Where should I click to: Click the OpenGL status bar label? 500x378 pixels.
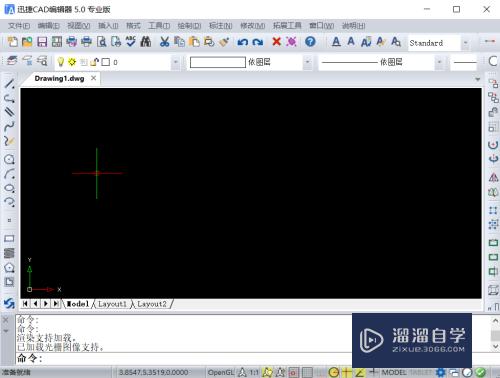pos(221,372)
